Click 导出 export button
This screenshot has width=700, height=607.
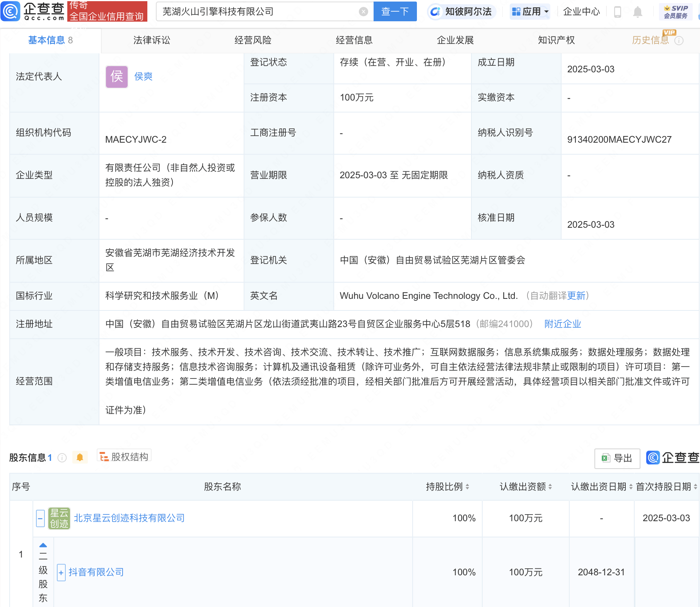tap(617, 458)
